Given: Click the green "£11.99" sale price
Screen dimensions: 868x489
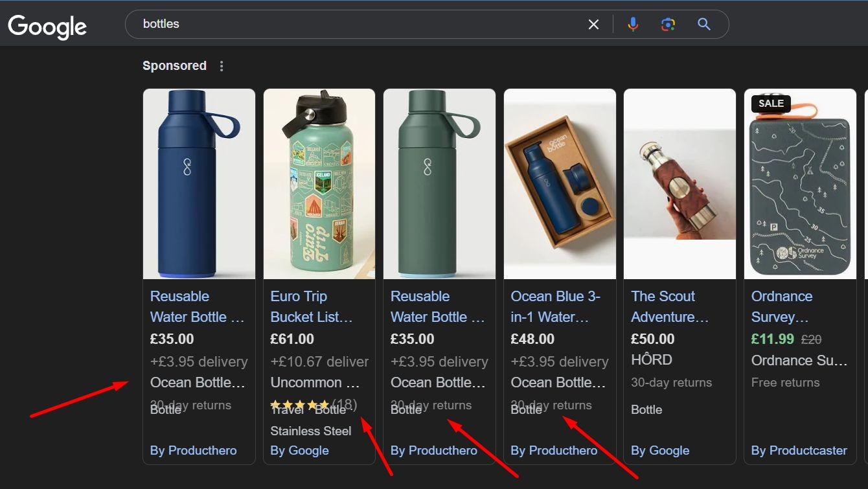Looking at the screenshot, I should click(773, 339).
